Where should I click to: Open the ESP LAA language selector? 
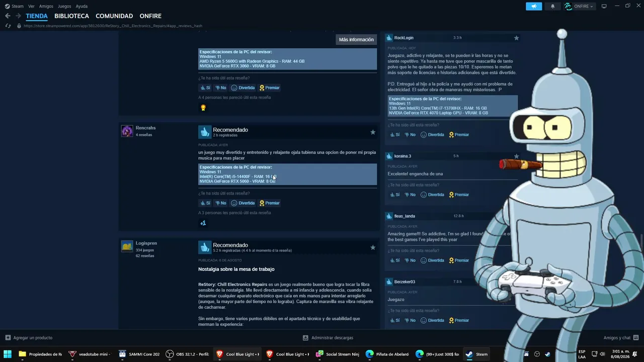coord(582,354)
